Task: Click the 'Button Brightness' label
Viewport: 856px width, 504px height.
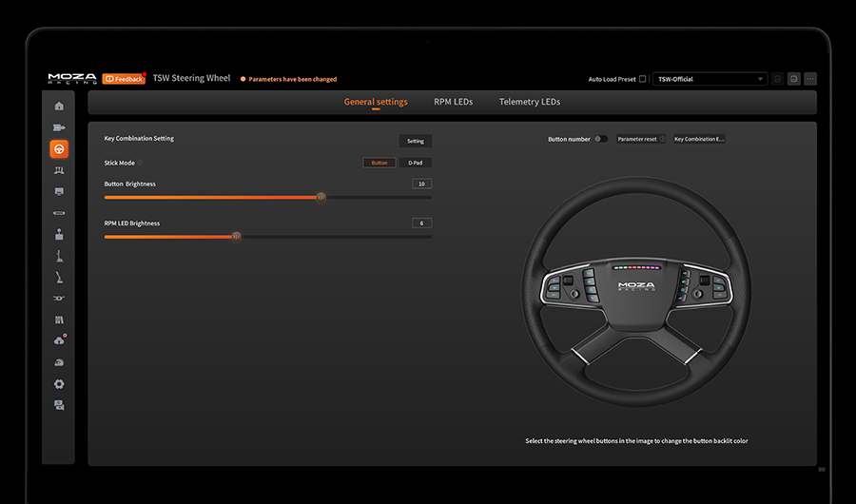Action: point(130,184)
